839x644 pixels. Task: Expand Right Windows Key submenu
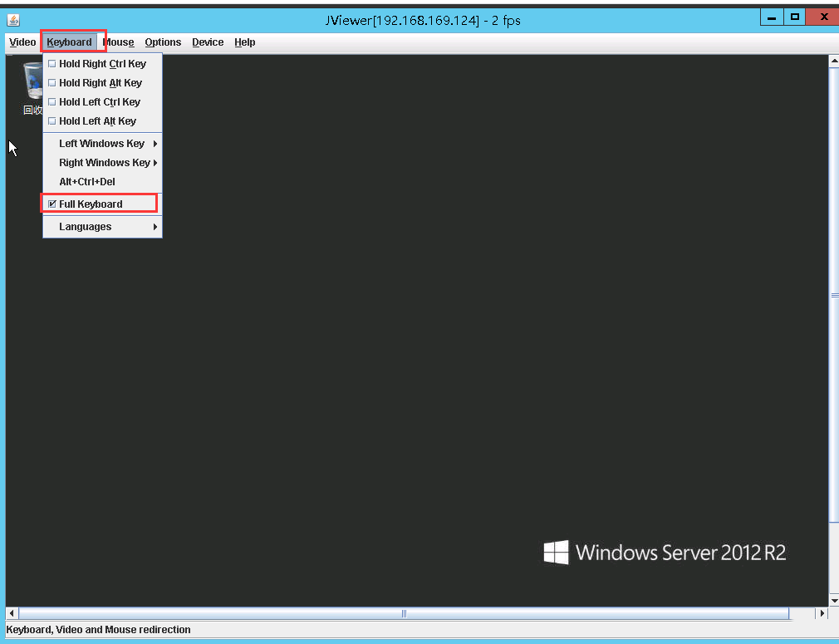coord(102,163)
